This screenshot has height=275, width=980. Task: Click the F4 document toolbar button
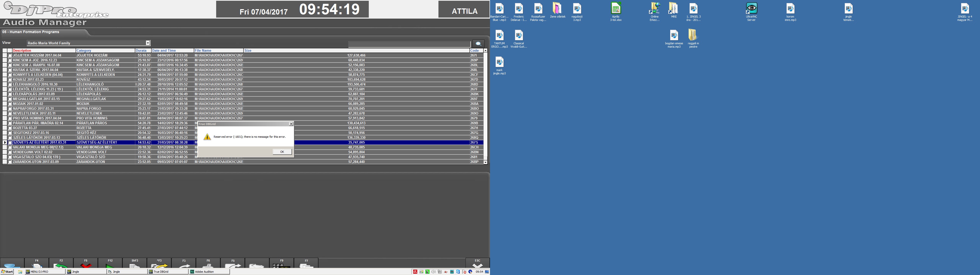36,264
